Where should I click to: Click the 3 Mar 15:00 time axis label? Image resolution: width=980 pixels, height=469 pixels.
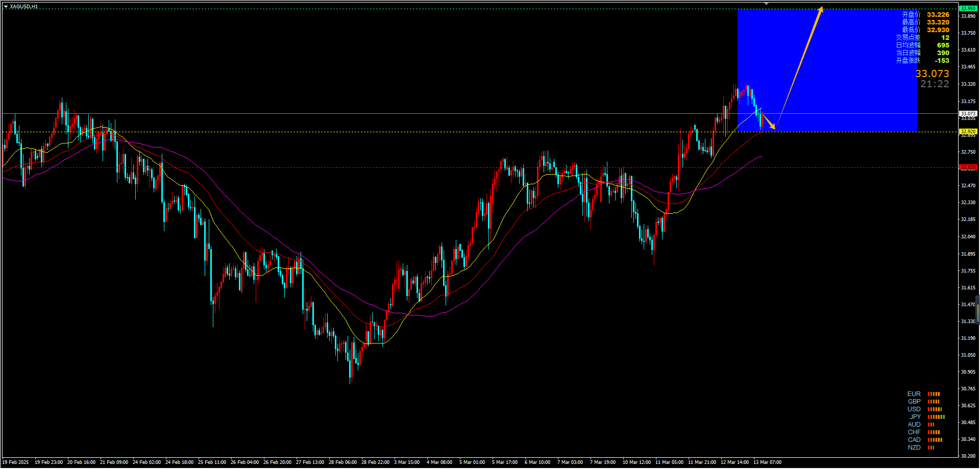407,462
